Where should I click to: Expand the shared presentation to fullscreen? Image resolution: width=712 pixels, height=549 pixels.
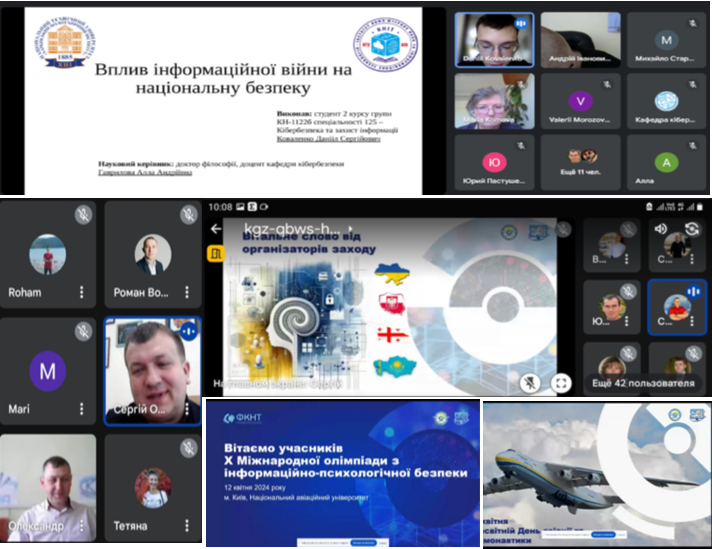click(x=562, y=381)
